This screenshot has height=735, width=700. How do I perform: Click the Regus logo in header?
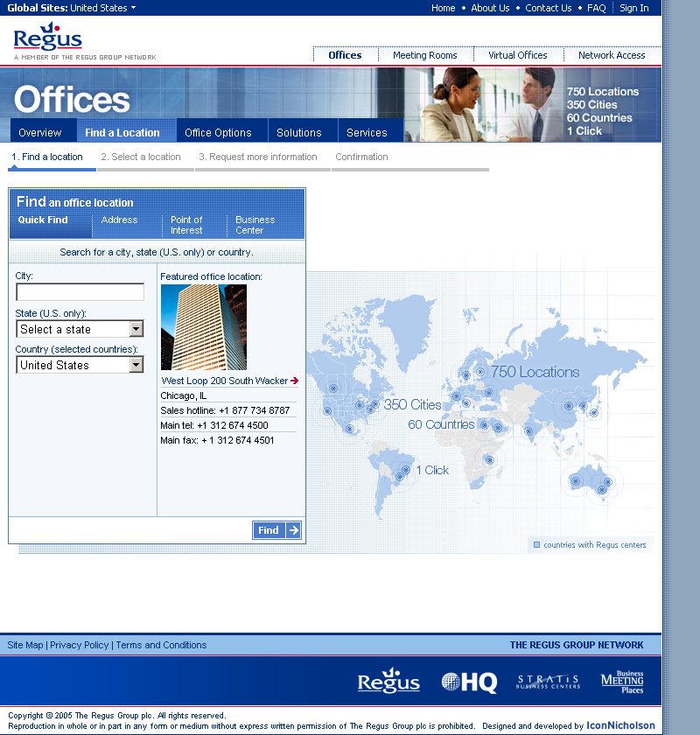coord(48,37)
